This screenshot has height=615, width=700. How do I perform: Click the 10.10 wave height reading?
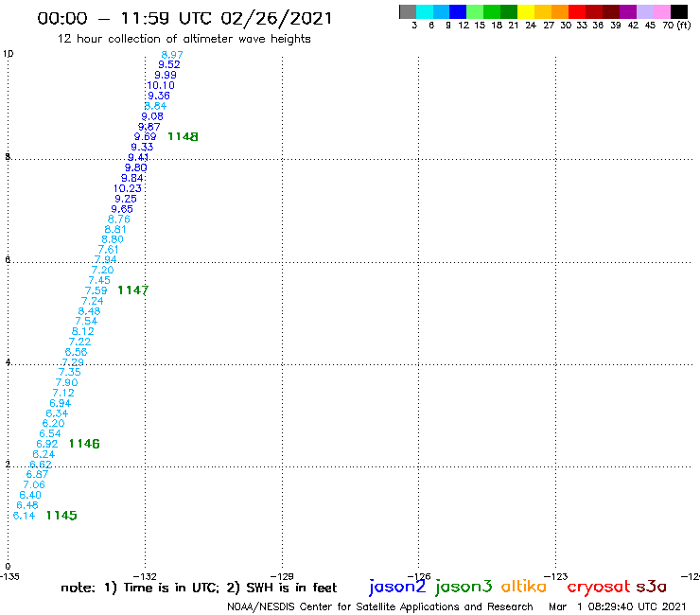[161, 85]
